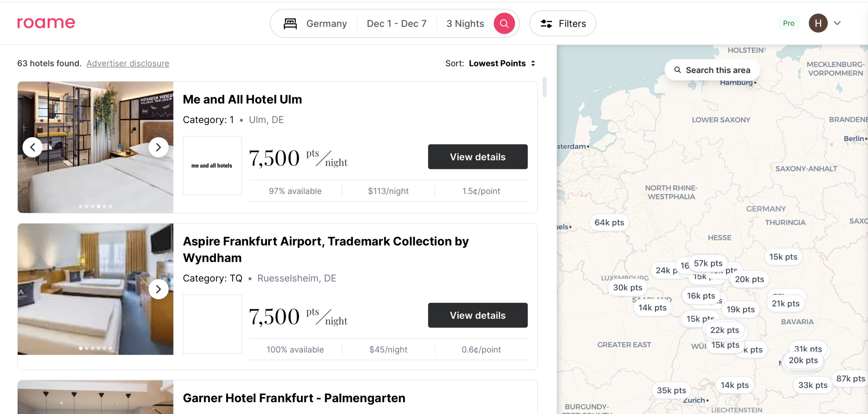Screen dimensions: 868x414
Task: Show previous photo of Me and All Hotel Ulm
Action: pos(33,147)
